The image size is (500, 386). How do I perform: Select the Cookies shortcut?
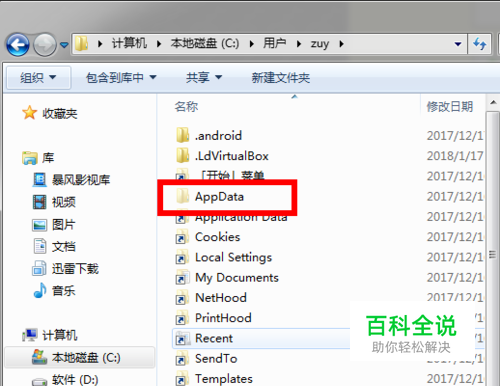217,237
